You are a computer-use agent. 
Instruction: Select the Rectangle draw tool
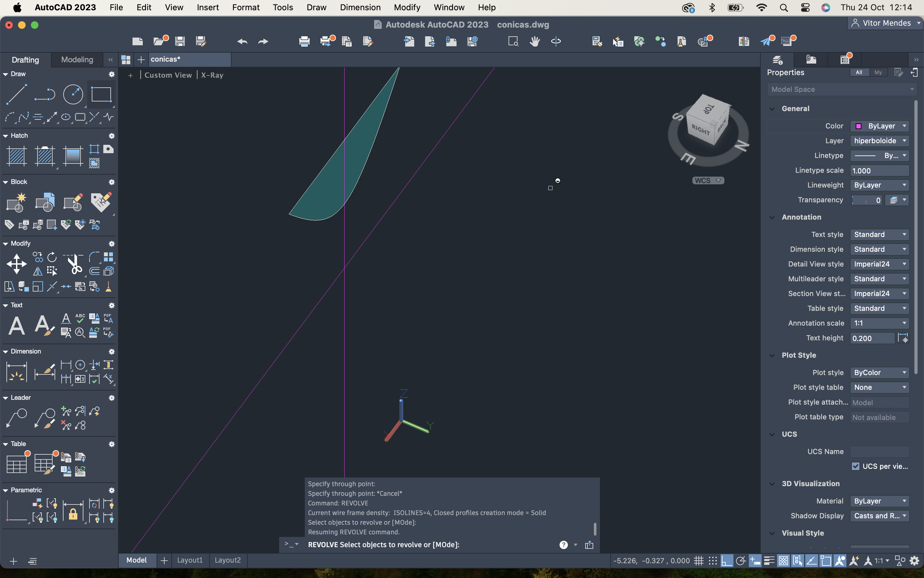(x=101, y=94)
